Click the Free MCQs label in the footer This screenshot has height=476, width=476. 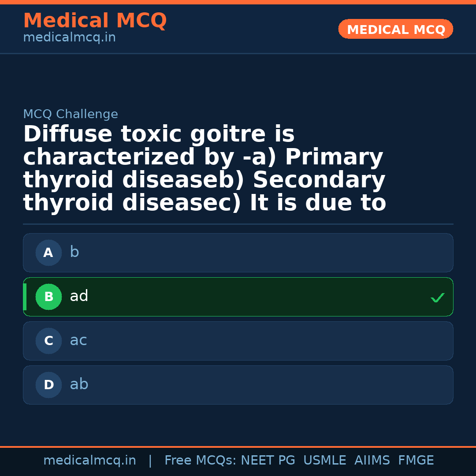201,461
